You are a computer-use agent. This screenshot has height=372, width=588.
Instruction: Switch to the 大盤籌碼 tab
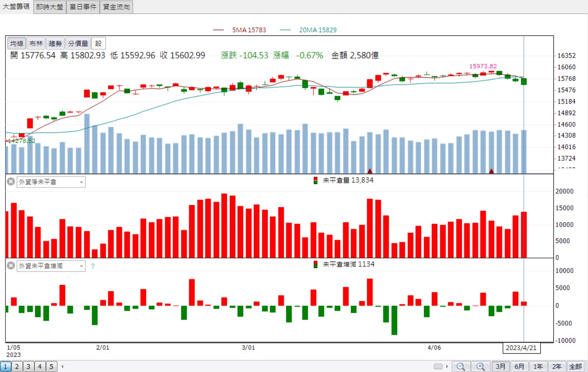tap(16, 7)
